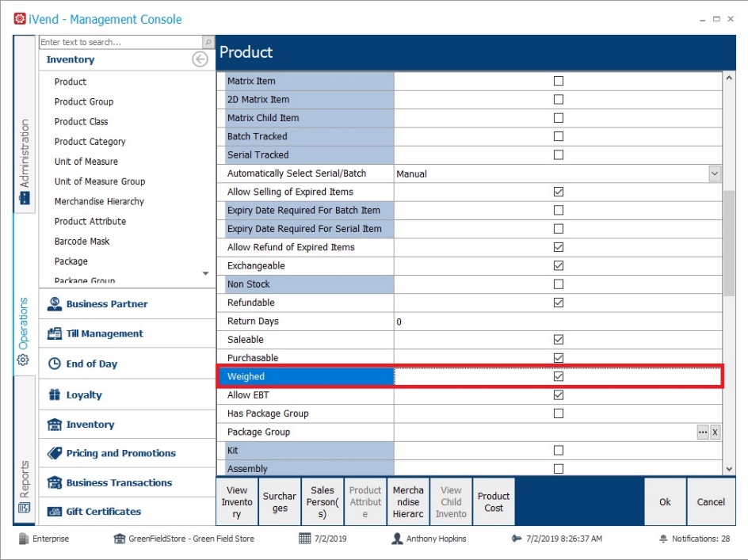The image size is (748, 560).
Task: Click the back arrow icon beside Inventory header
Action: 200,59
